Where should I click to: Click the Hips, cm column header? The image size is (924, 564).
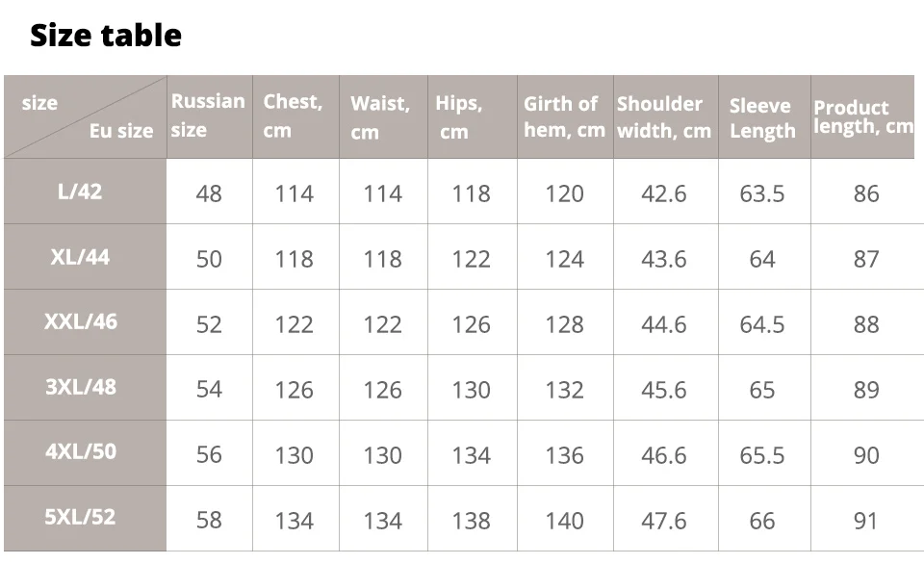click(459, 116)
